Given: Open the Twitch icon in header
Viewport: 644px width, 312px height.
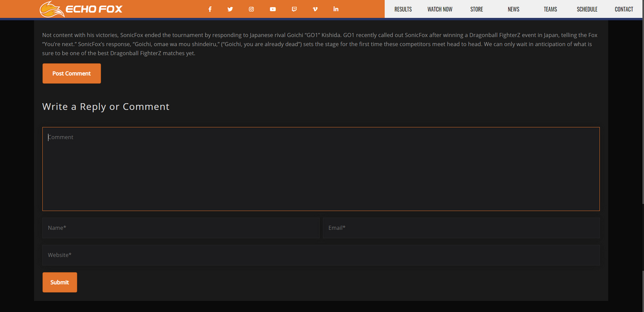Looking at the screenshot, I should pyautogui.click(x=294, y=9).
